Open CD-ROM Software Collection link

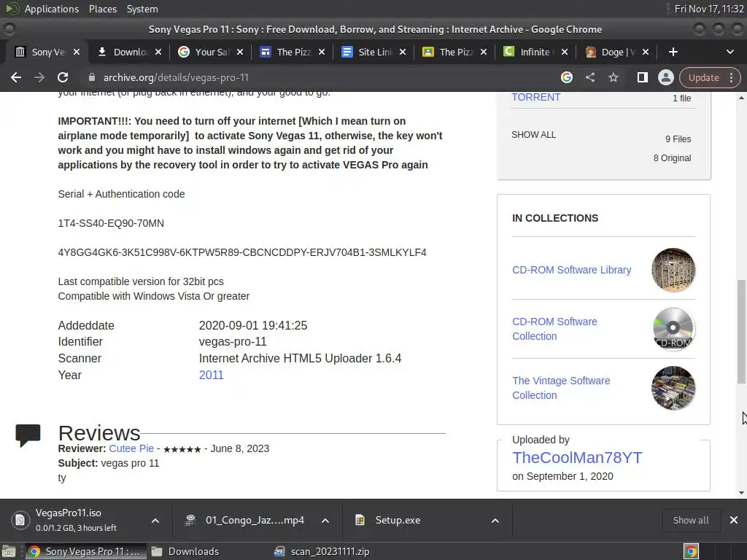pos(554,329)
